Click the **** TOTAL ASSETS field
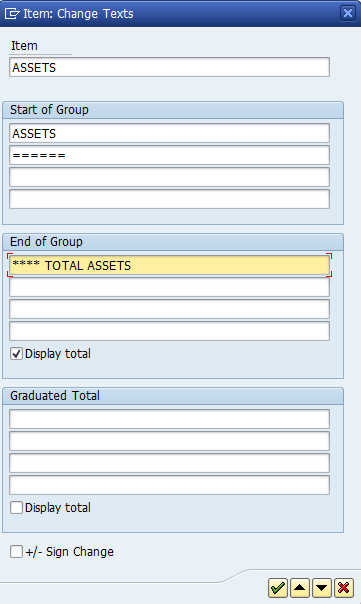 point(170,265)
